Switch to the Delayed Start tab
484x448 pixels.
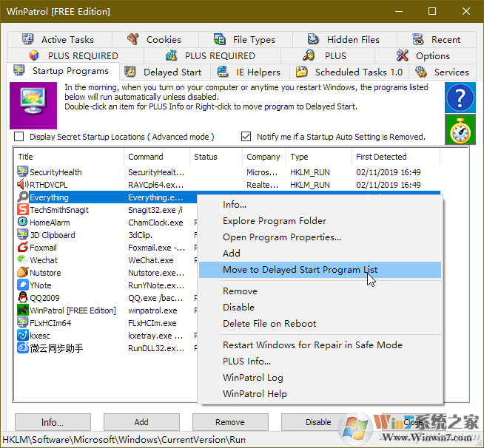coord(165,72)
